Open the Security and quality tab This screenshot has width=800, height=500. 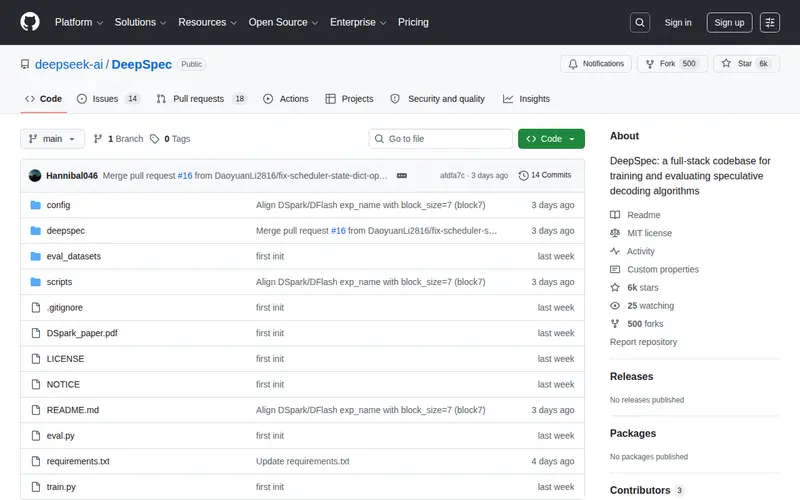click(437, 98)
